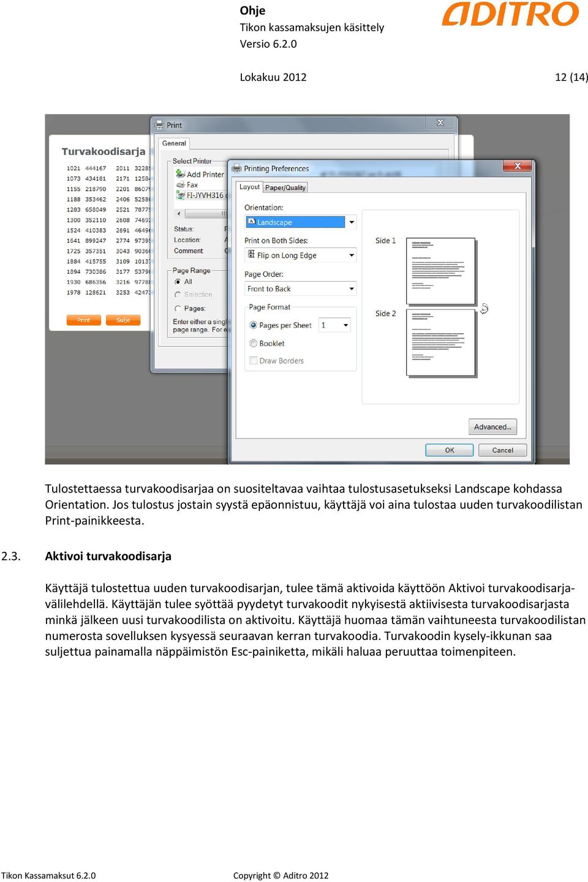Viewport: 588px width, 882px height.
Task: Select the Booklet radio button
Action: point(253,344)
